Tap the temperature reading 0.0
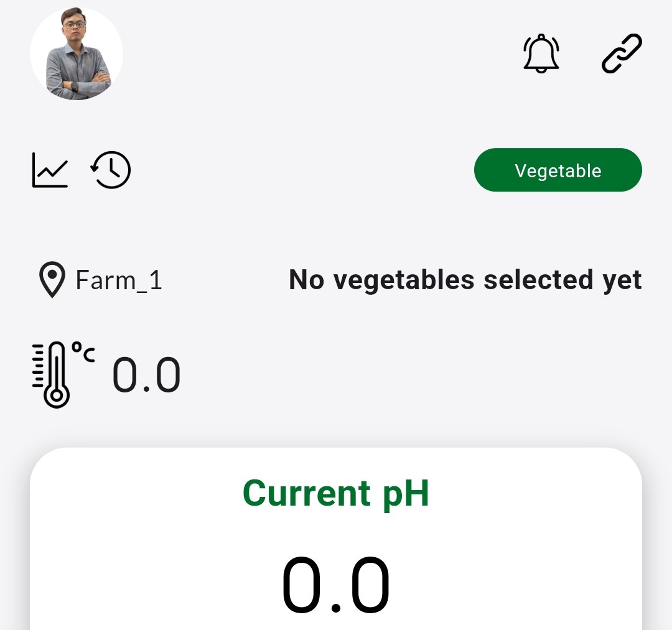This screenshot has width=672, height=630. [x=146, y=376]
